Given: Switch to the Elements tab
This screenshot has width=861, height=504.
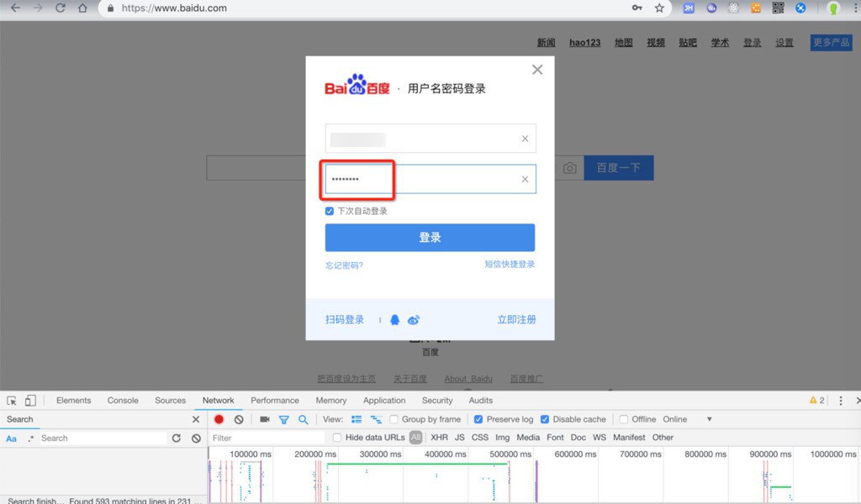Looking at the screenshot, I should tap(74, 401).
